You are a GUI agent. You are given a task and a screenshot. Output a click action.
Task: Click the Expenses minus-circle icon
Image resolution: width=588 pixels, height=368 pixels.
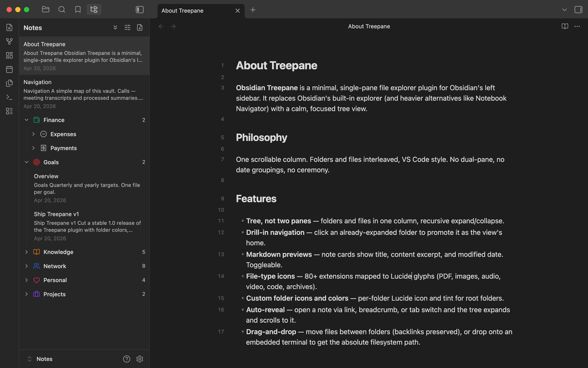[x=43, y=134]
